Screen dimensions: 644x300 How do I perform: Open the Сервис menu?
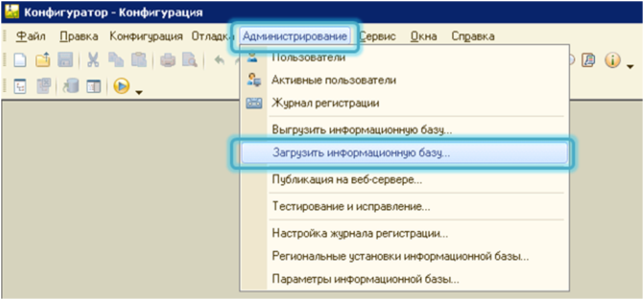377,37
